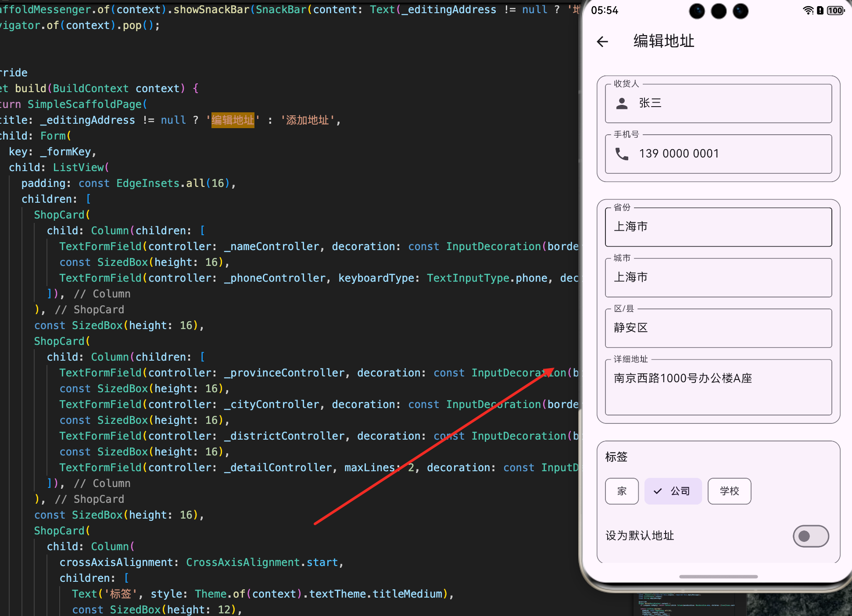Click the phone icon in 手机号 field
The height and width of the screenshot is (616, 852).
pos(622,154)
